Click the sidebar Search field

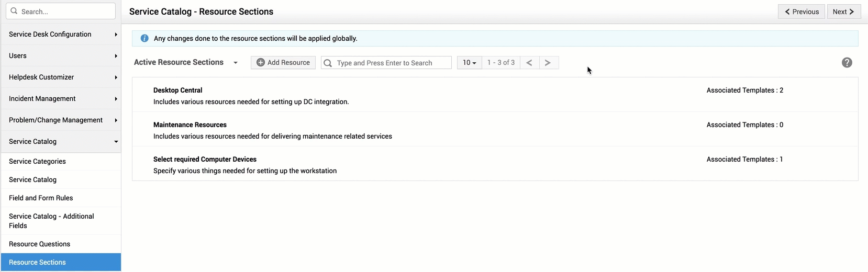pos(61,11)
